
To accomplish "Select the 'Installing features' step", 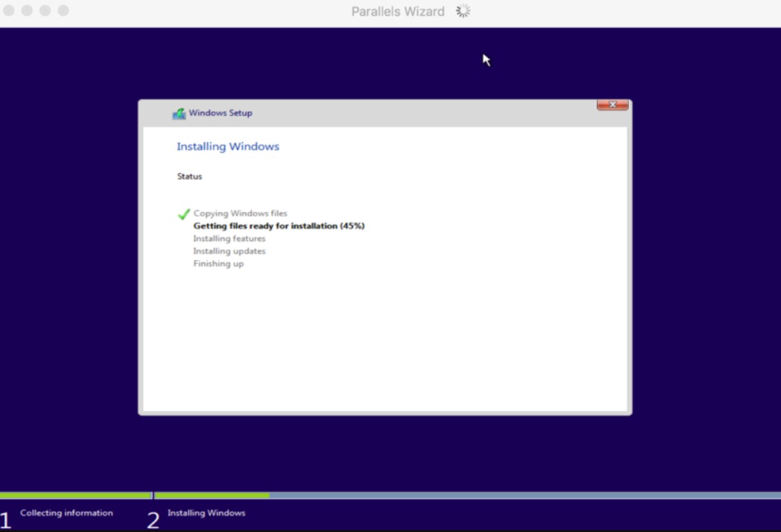I will coord(229,239).
